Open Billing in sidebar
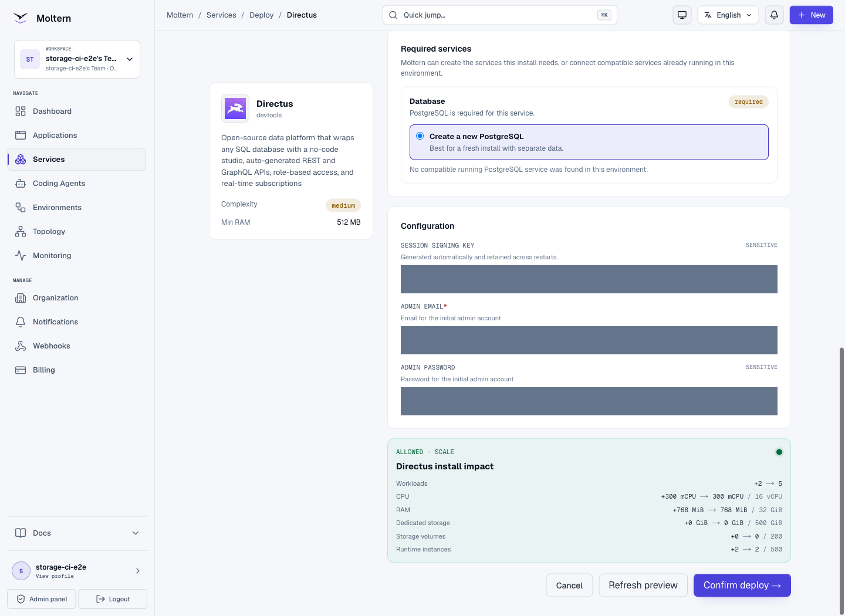The image size is (845, 616). click(77, 370)
